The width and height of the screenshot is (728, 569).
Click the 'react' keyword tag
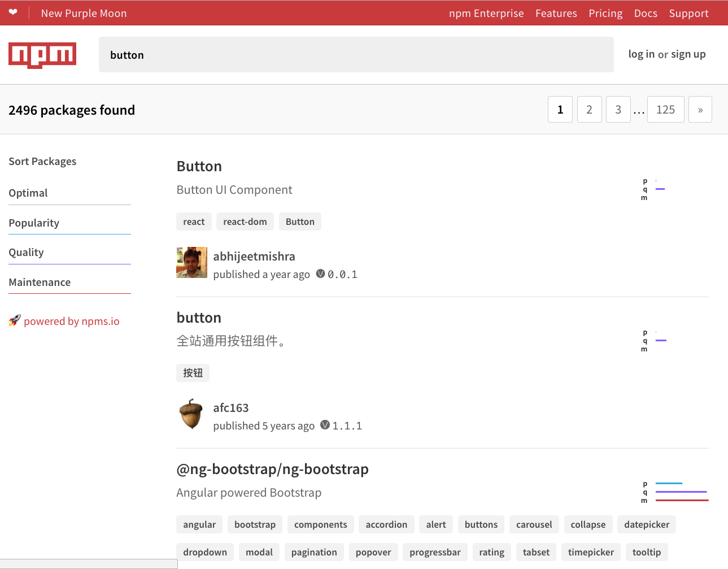pyautogui.click(x=194, y=221)
